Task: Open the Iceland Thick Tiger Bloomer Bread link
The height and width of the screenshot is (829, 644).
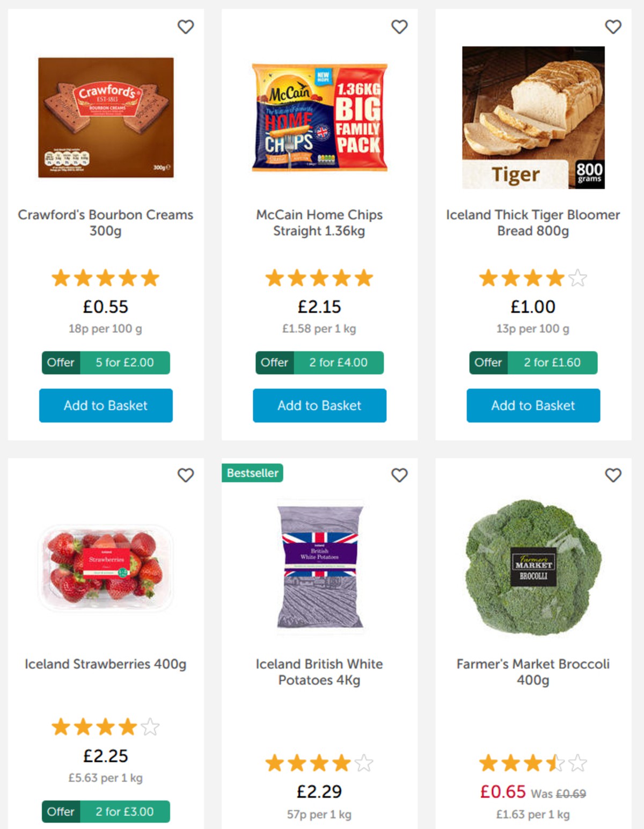Action: 533,223
